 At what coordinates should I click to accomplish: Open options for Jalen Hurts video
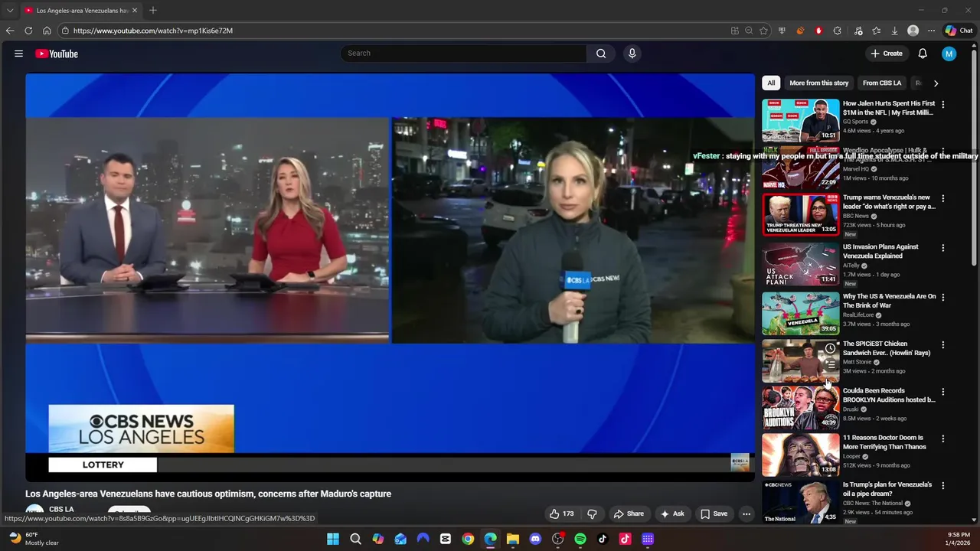(x=942, y=104)
